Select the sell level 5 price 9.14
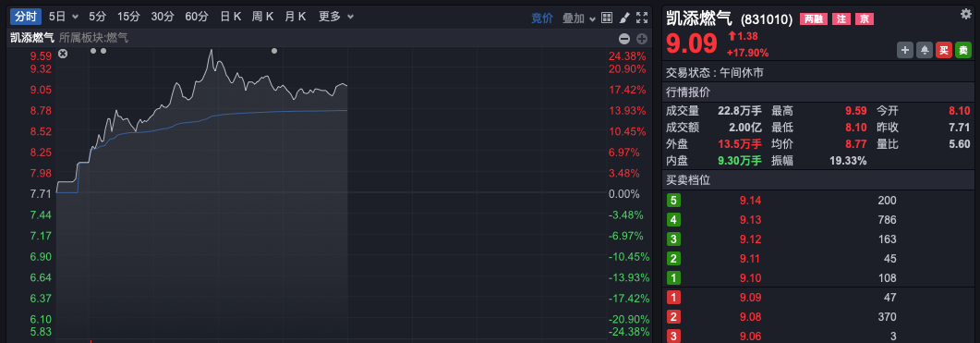 (750, 201)
